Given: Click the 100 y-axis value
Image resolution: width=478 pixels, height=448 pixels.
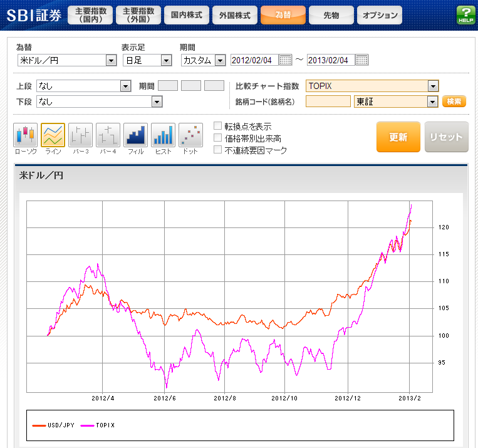Looking at the screenshot, I should click(x=444, y=336).
